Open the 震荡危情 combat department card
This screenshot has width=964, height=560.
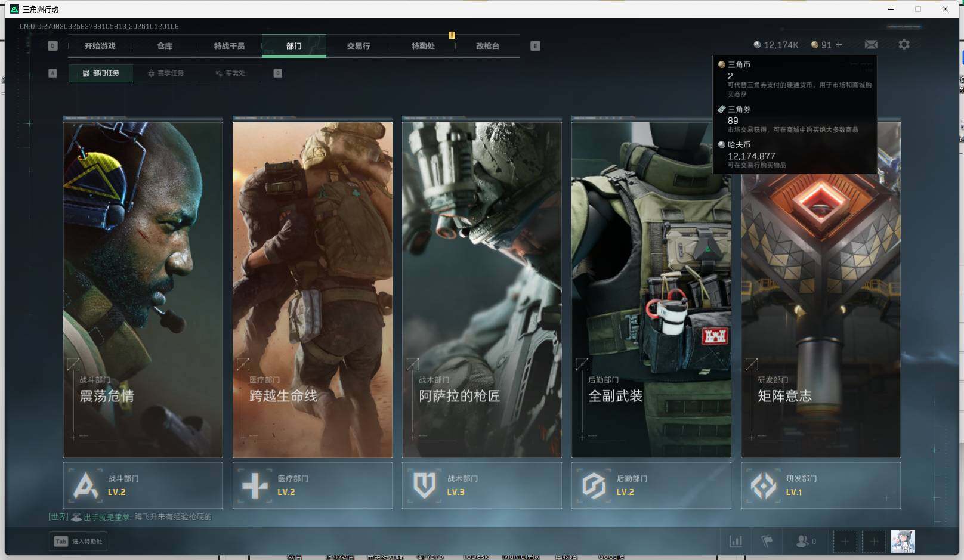(143, 287)
